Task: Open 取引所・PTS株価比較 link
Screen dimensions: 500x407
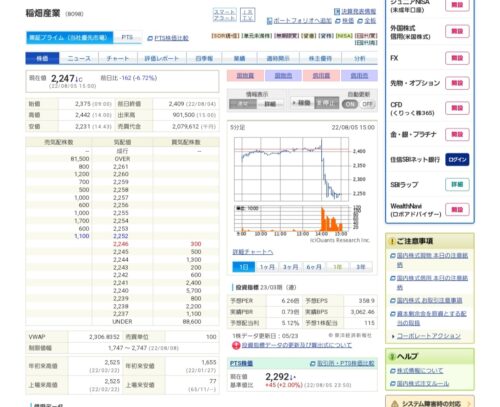Action: click(x=342, y=363)
